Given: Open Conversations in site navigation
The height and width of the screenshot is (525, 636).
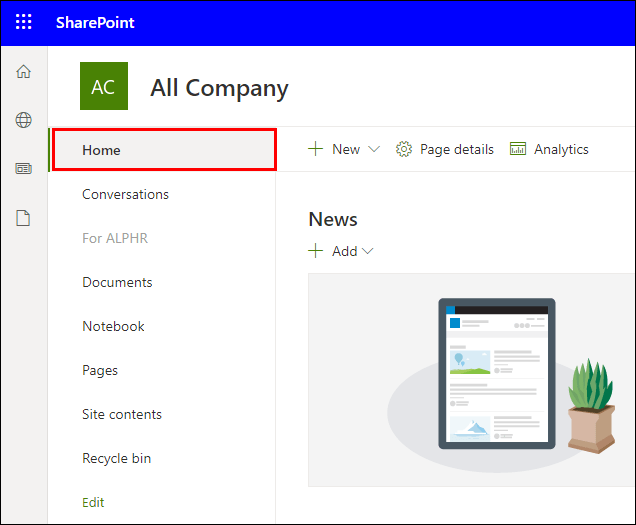Looking at the screenshot, I should [x=125, y=194].
